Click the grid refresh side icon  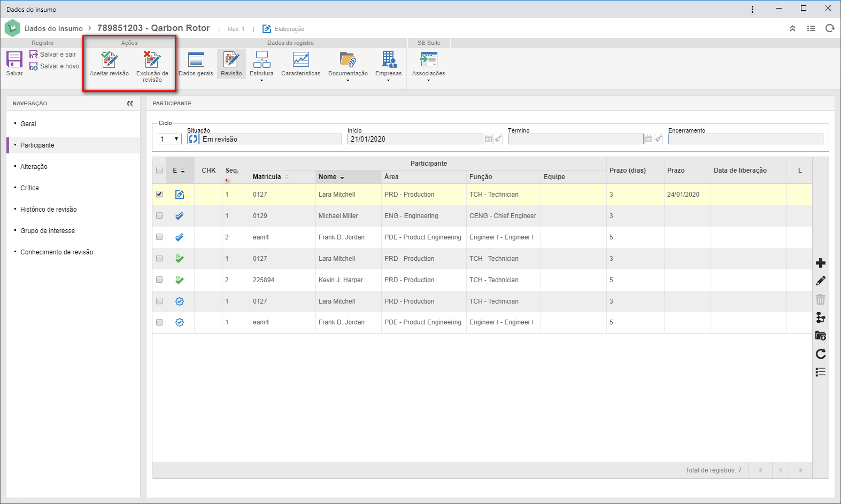pyautogui.click(x=821, y=354)
